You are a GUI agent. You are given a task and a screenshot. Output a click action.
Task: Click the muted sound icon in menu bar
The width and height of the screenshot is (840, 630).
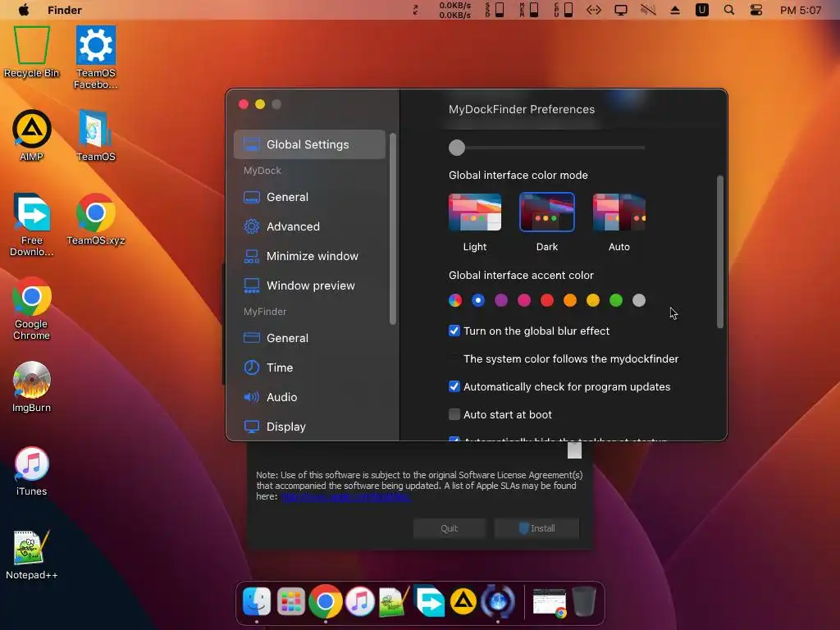pyautogui.click(x=648, y=10)
